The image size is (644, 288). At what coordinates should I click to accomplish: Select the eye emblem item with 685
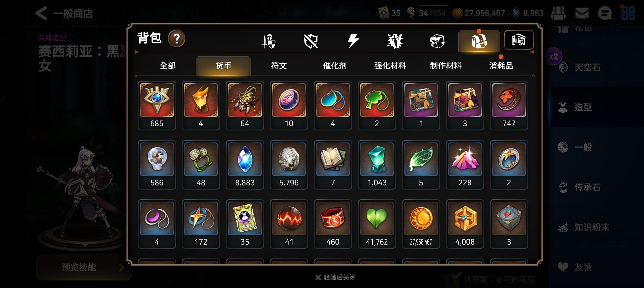coord(157,105)
